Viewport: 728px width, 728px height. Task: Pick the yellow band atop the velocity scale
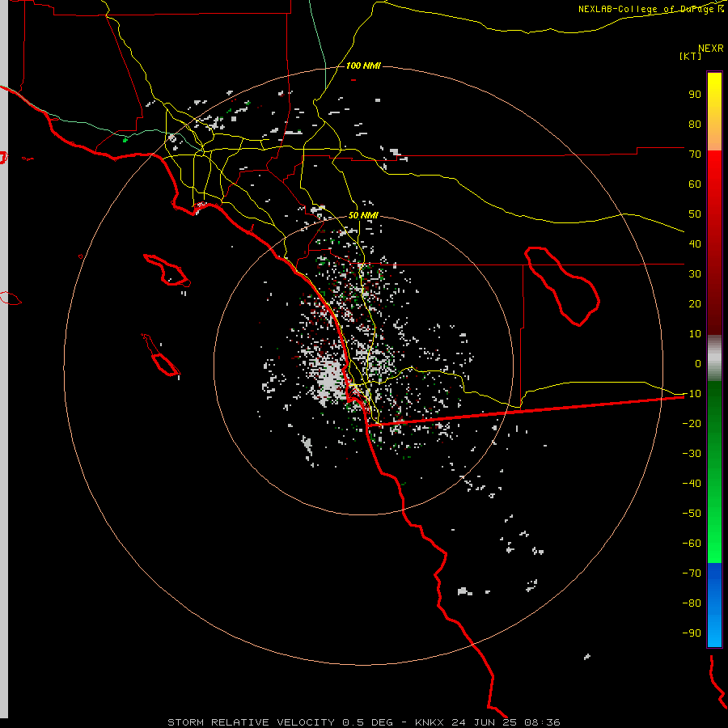[x=714, y=112]
